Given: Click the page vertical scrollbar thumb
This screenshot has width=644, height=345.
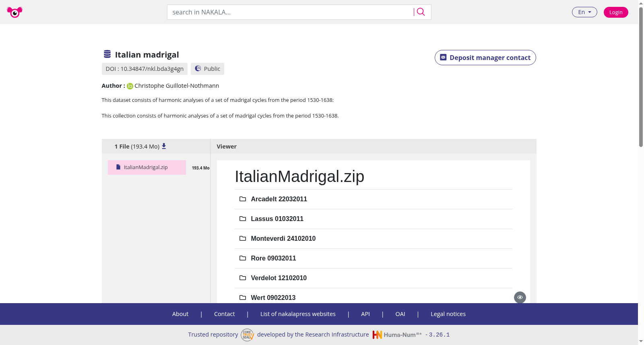Looking at the screenshot, I should pyautogui.click(x=641, y=76).
